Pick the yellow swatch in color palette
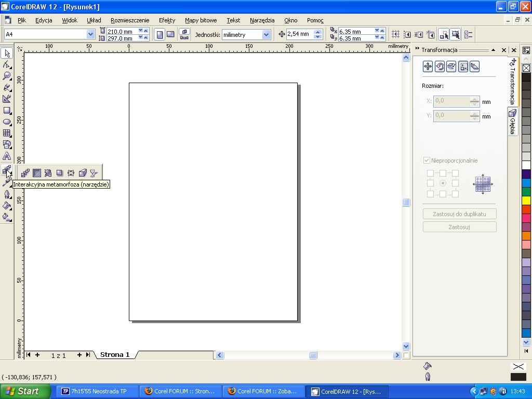Image resolution: width=532 pixels, height=399 pixels. tap(526, 201)
